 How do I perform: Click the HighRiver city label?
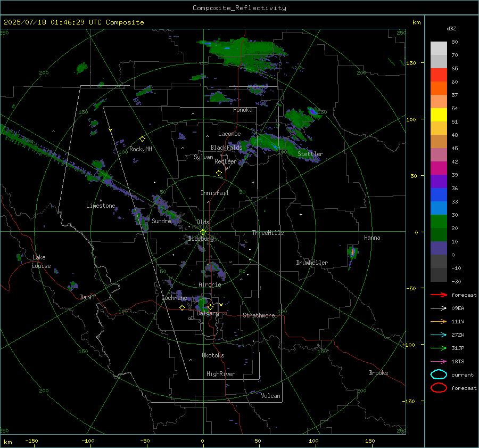[221, 374]
